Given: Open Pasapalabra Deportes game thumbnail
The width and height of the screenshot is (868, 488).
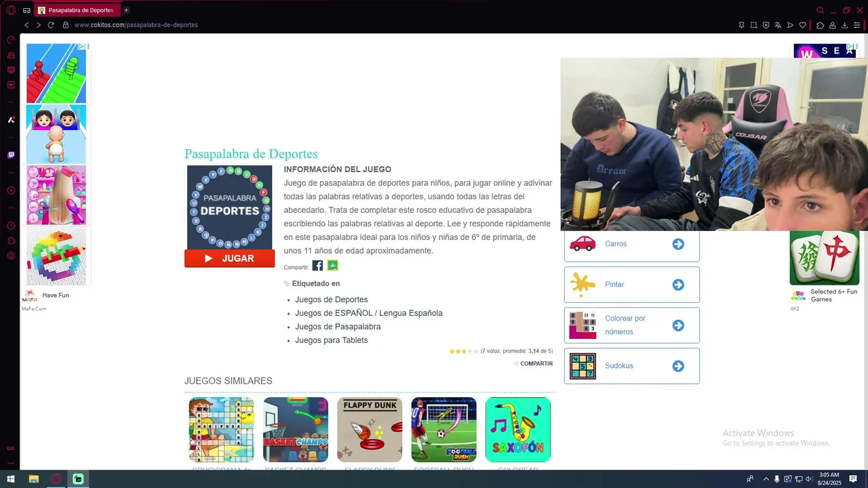Looking at the screenshot, I should click(x=229, y=207).
